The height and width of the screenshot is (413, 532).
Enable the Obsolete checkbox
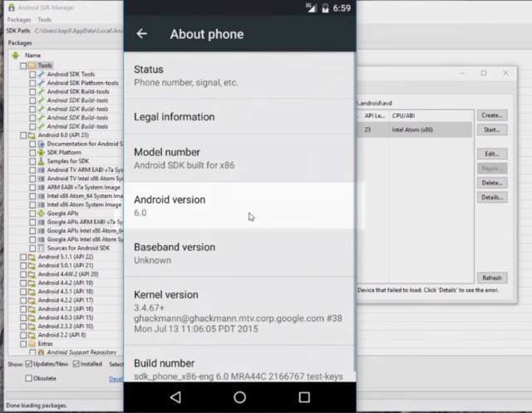(x=29, y=378)
